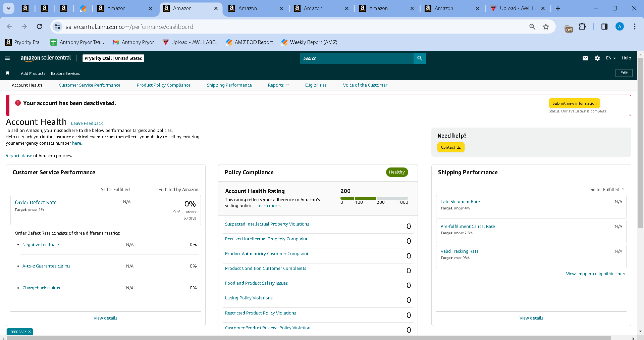644x340 pixels.
Task: Go back with the browser back arrow
Action: pos(9,27)
